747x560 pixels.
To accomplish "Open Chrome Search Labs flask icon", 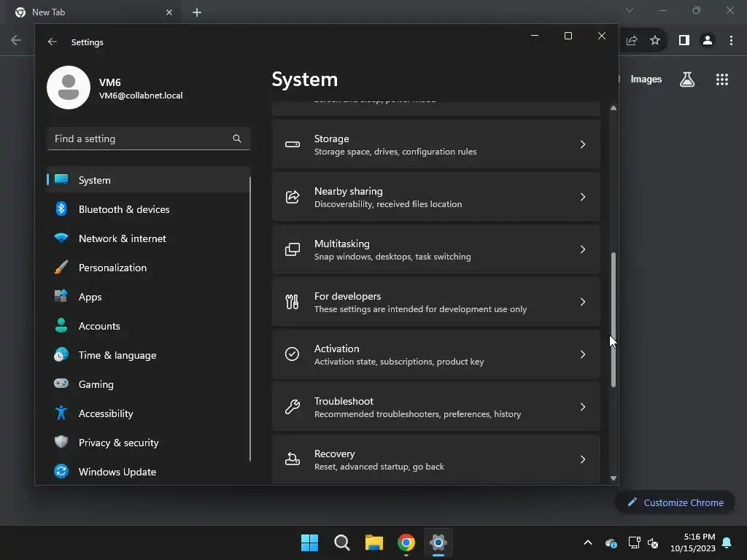I will coord(686,79).
